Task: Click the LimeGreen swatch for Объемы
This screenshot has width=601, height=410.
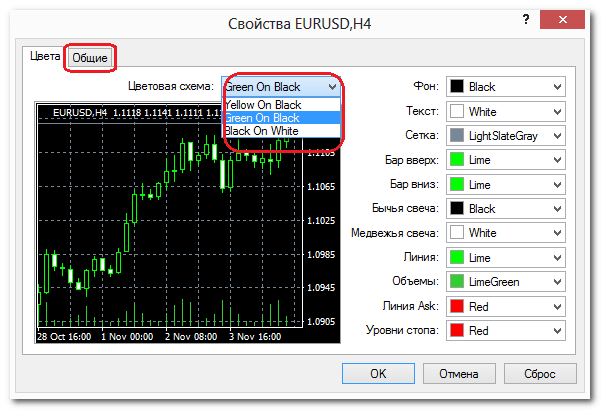Action: [x=457, y=282]
